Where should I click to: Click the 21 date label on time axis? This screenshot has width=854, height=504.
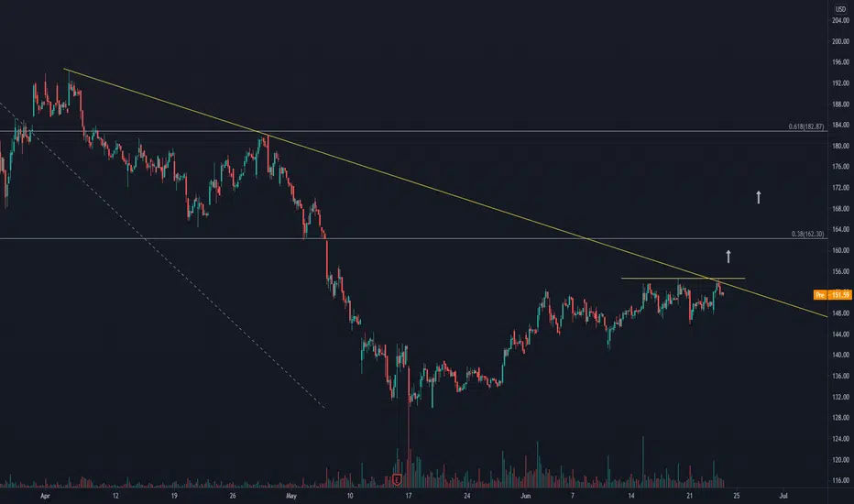tap(689, 496)
